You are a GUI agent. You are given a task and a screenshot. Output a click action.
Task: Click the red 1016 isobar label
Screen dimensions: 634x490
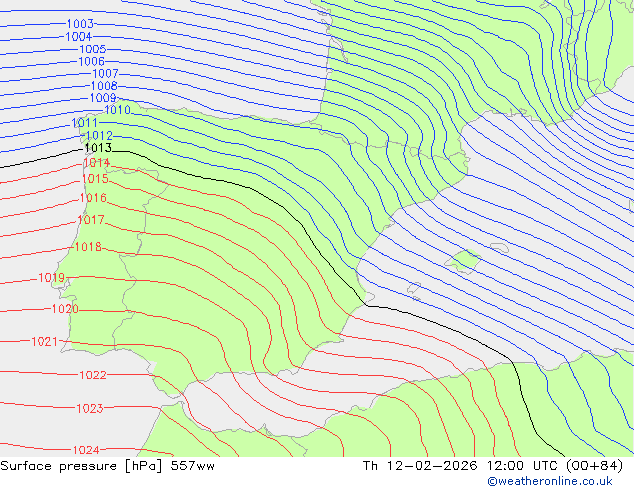click(93, 198)
